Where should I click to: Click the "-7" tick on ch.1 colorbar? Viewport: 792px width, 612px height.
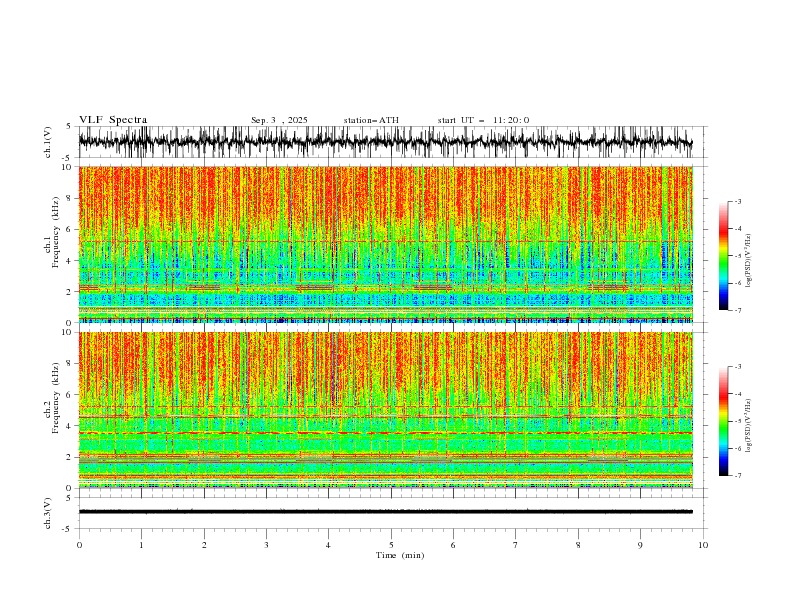click(x=738, y=310)
